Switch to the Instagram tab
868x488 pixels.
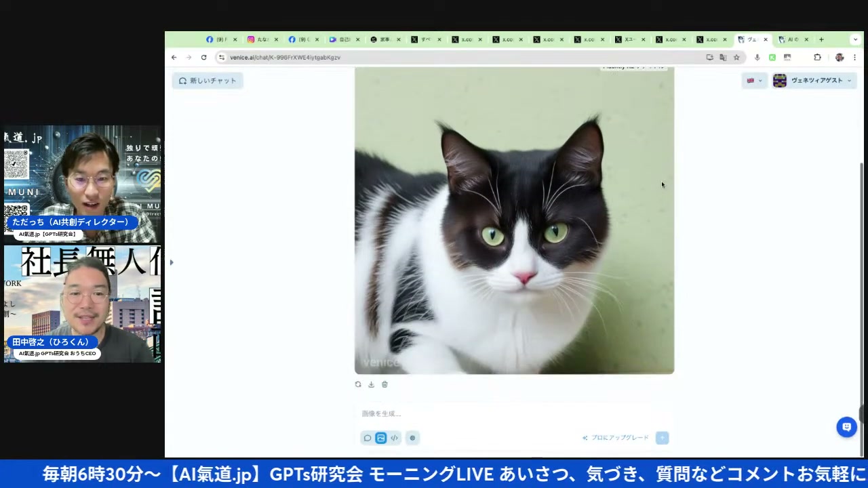click(x=259, y=39)
